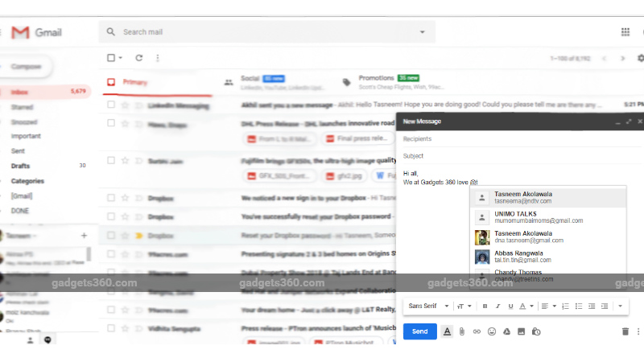Open the Important folder
Viewport: 644px width, 362px height.
point(26,136)
